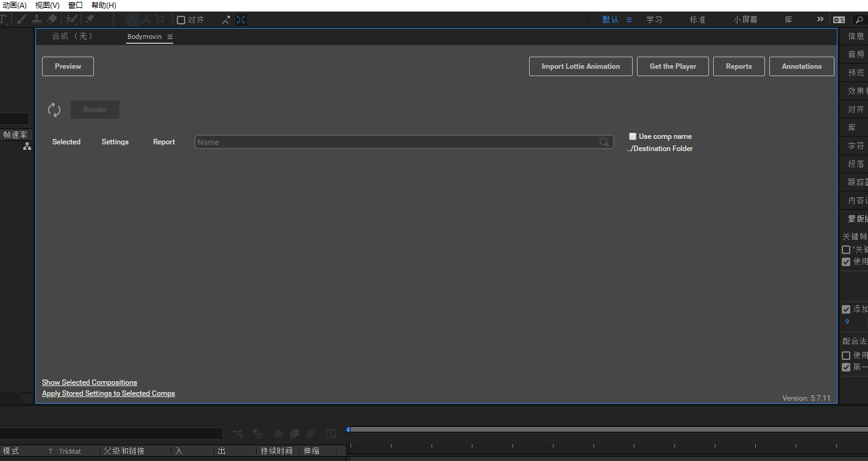Select the Brush tool in toolbar

click(x=21, y=19)
